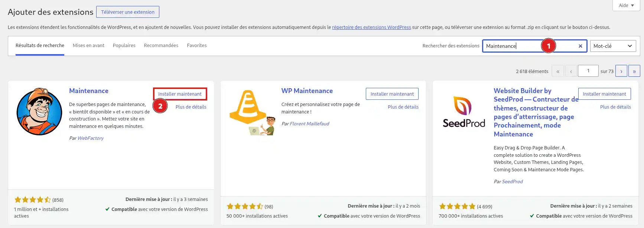
Task: Click 'il y a 3 semaines' update text
Action: point(191,199)
